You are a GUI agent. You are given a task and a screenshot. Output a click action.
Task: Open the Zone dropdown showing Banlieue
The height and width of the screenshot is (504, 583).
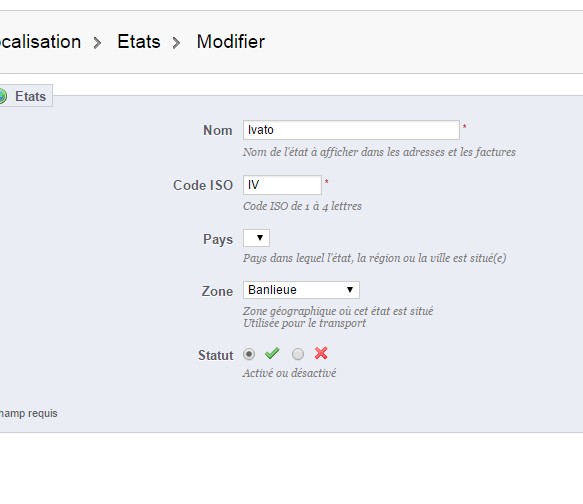(x=301, y=290)
